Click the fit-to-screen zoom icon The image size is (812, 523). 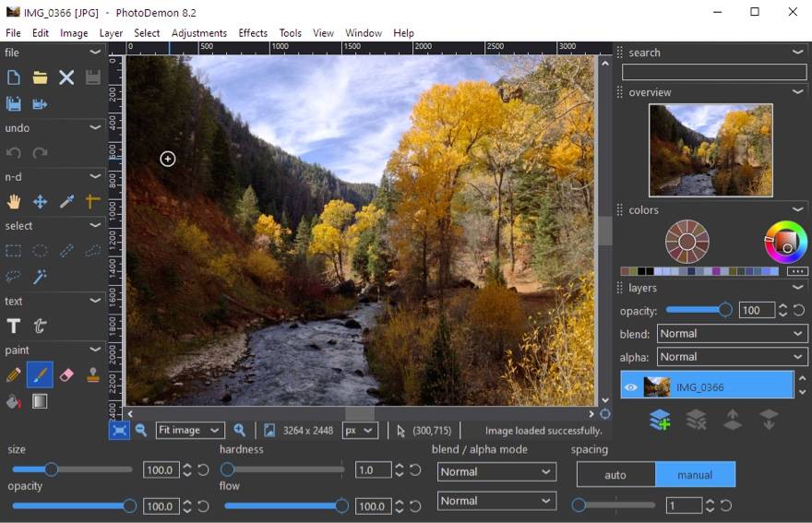[x=119, y=431]
